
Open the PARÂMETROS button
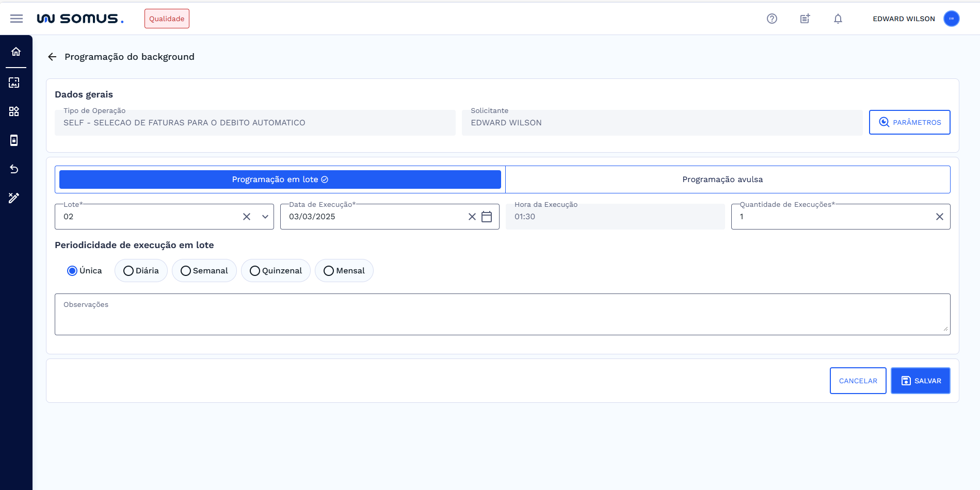point(909,122)
